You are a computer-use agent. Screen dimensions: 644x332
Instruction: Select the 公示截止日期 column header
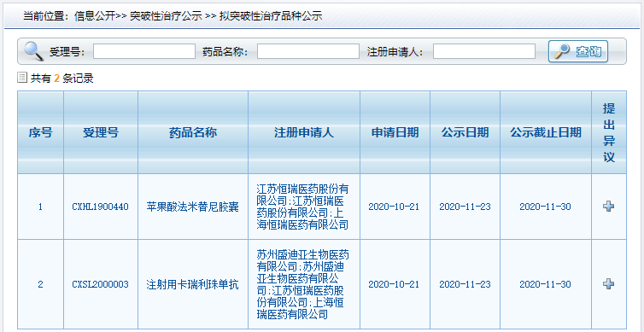546,132
